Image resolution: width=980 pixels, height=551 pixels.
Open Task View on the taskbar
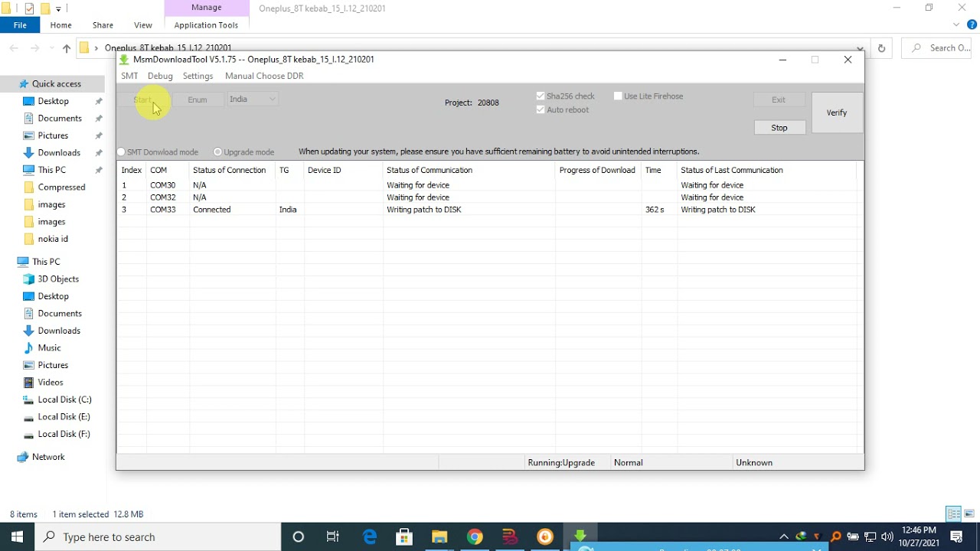[333, 536]
